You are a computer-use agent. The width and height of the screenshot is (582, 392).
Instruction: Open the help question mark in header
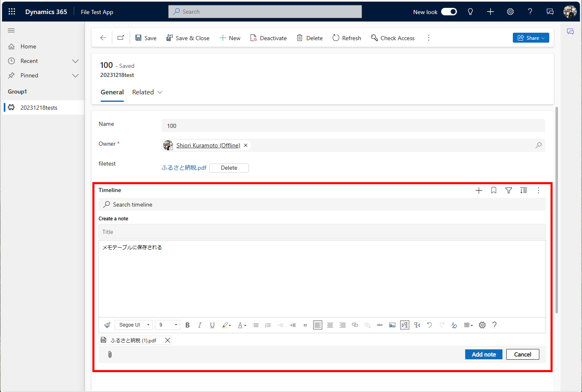(x=530, y=12)
